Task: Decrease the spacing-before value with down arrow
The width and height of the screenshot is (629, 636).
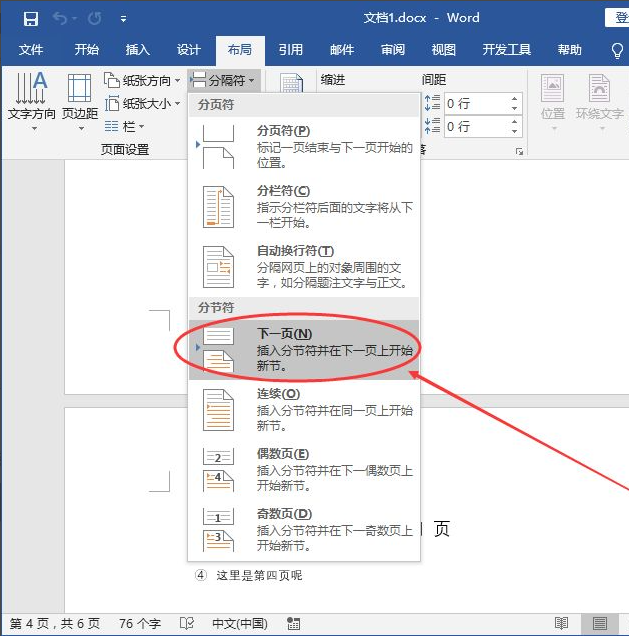Action: click(514, 109)
